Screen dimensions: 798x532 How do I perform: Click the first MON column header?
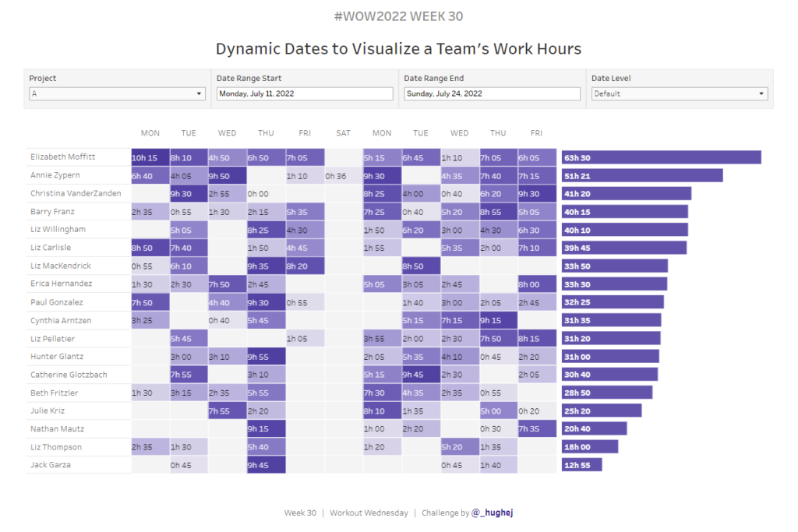click(x=150, y=133)
